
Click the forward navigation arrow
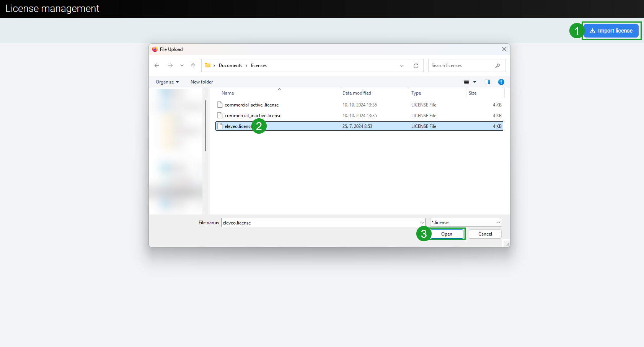pyautogui.click(x=170, y=65)
